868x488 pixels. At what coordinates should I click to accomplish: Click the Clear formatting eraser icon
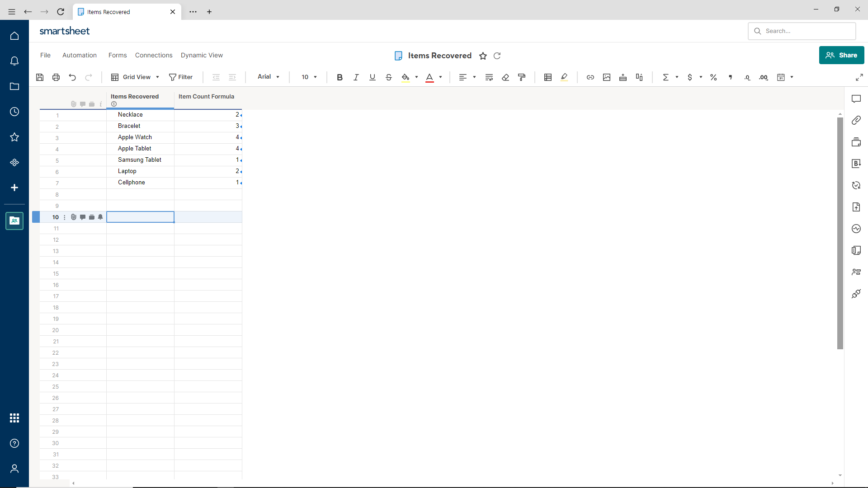[505, 77]
